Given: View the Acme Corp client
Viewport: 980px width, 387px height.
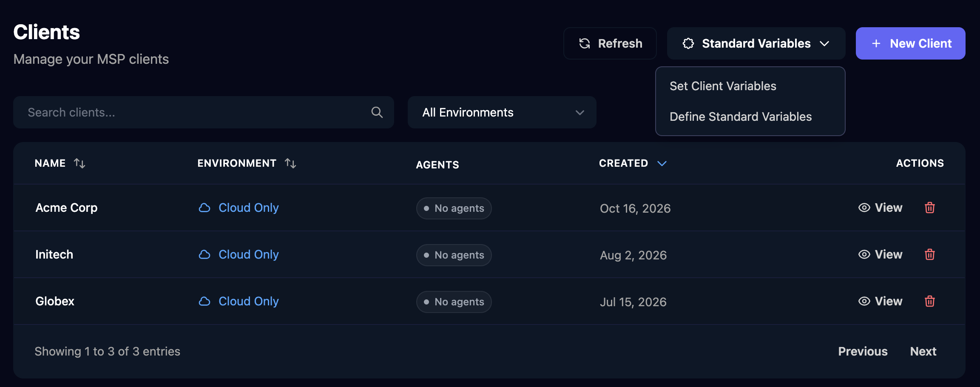Looking at the screenshot, I should click(880, 208).
